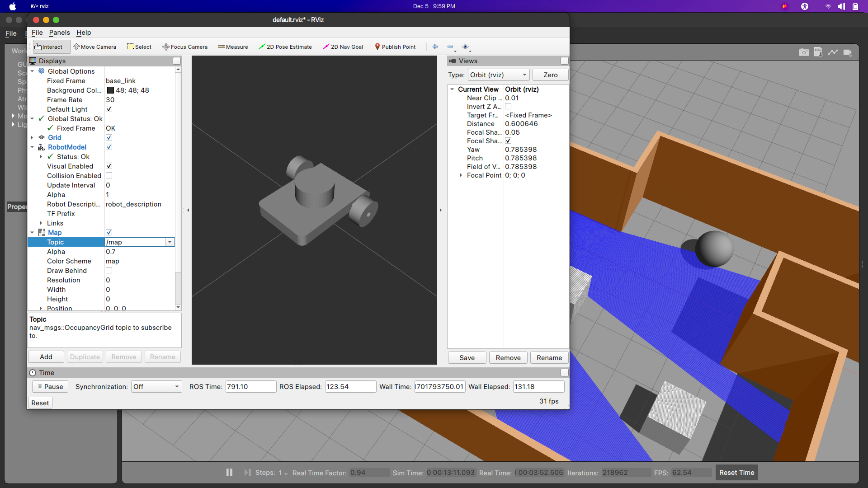Screen dimensions: 868x488
Task: Open the Synchronization dropdown
Action: click(156, 387)
